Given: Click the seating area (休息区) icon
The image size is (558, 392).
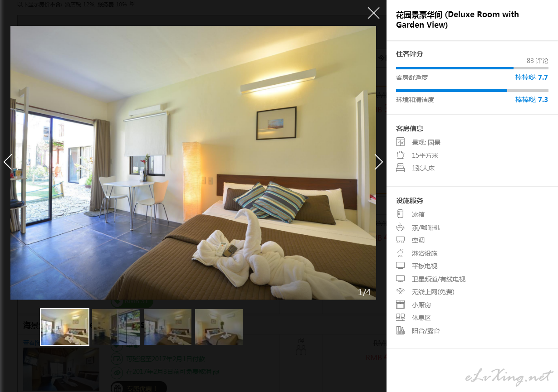Looking at the screenshot, I should coord(400,317).
